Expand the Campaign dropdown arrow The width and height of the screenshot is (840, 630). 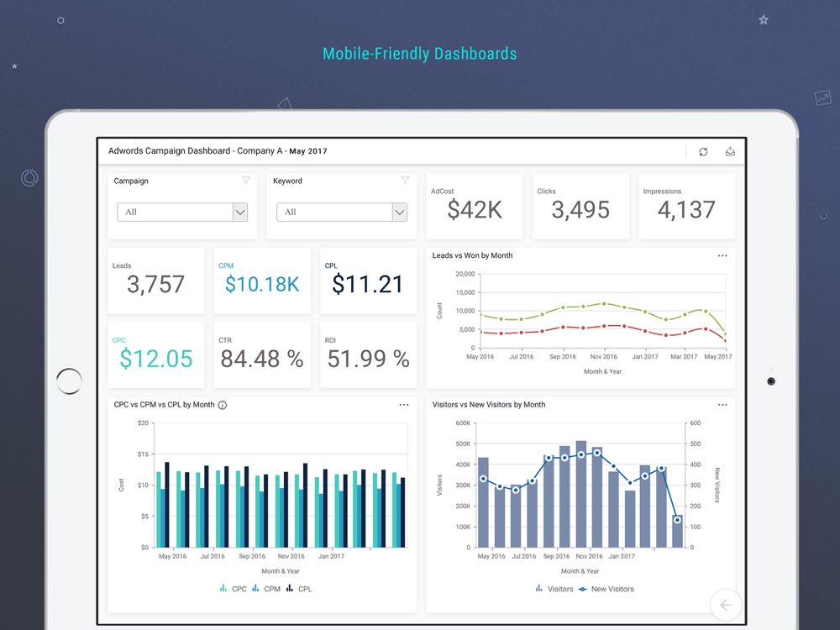point(240,213)
